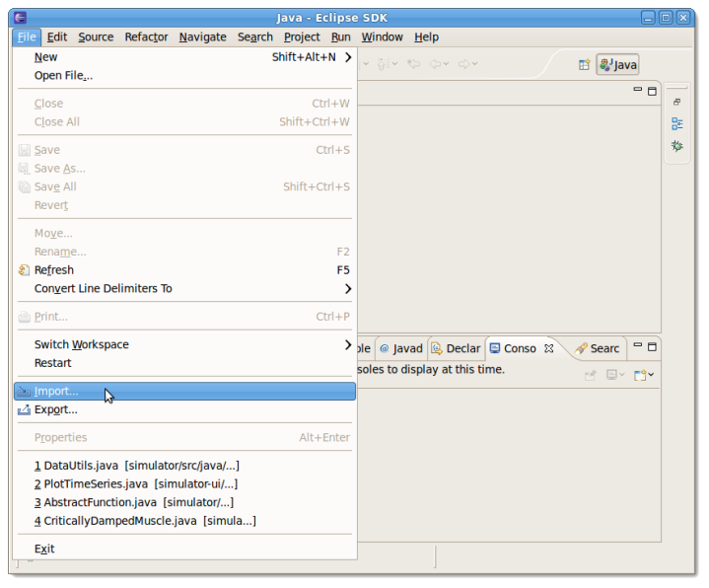Viewport: 709px width, 588px height.
Task: Click the greyed Print... printer icon
Action: (x=25, y=317)
